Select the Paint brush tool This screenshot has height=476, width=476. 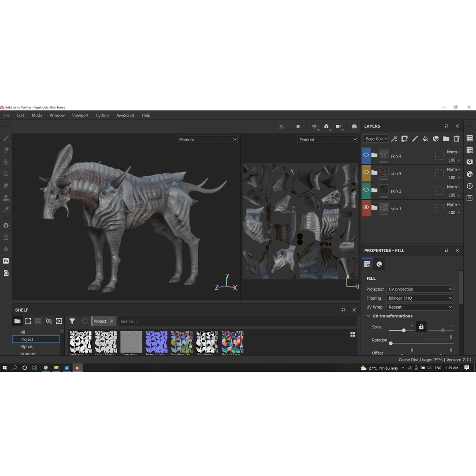pyautogui.click(x=6, y=138)
